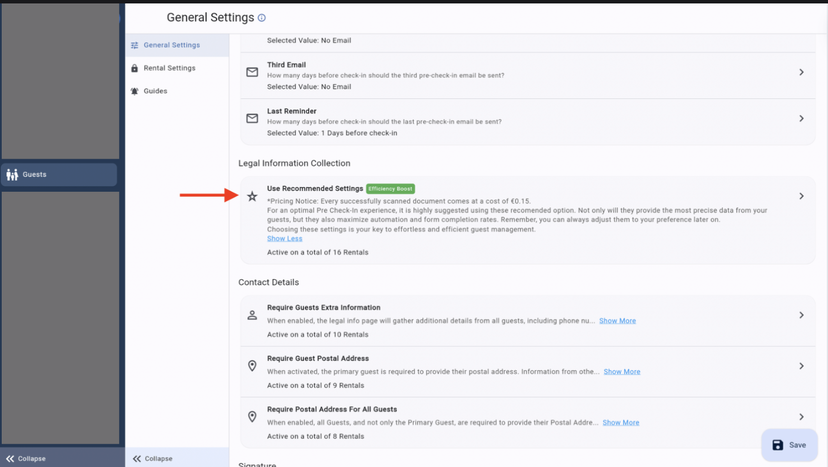The height and width of the screenshot is (467, 828).
Task: Click Show More for Require Guests Extra Information
Action: point(617,321)
